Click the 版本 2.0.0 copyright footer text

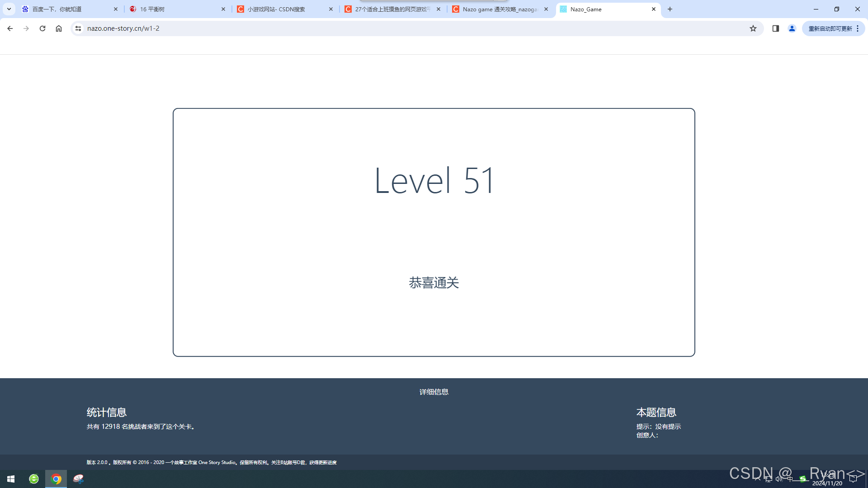212,462
